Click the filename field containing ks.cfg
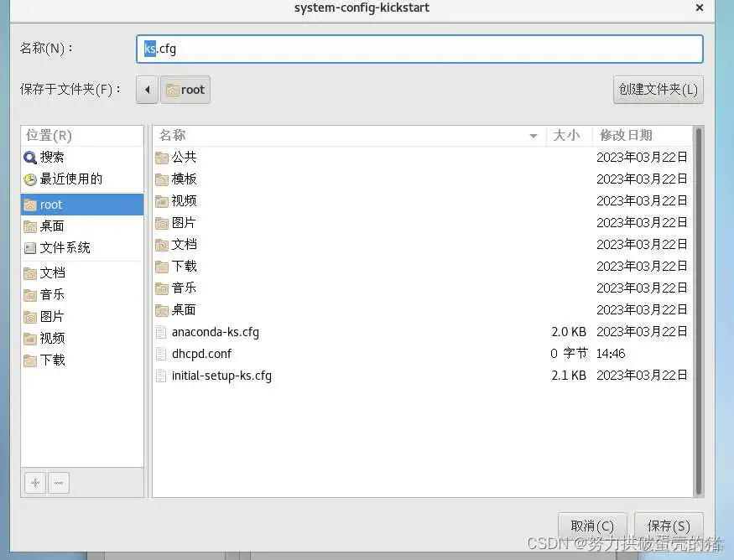This screenshot has height=560, width=734. pyautogui.click(x=336, y=49)
